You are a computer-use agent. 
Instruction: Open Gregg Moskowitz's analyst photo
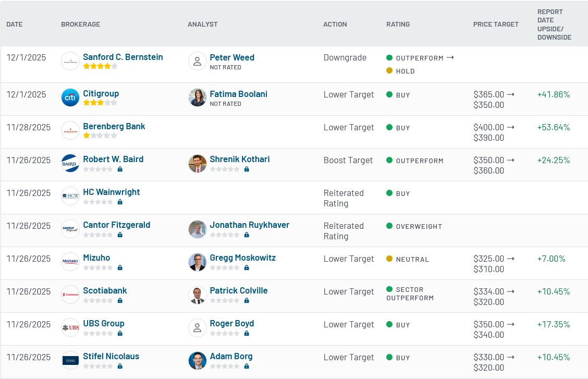[x=197, y=262]
